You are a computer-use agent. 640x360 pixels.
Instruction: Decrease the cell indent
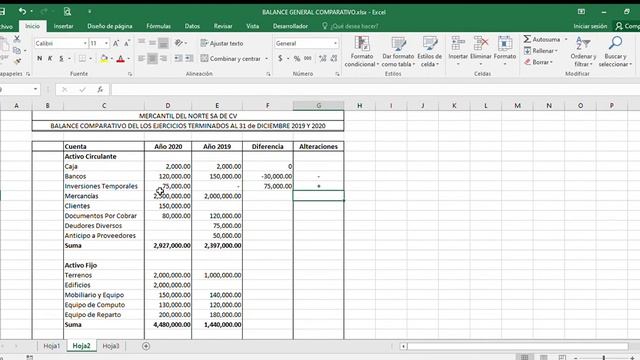(x=178, y=59)
